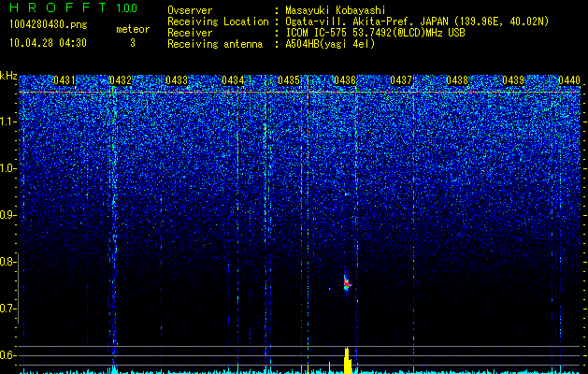The width and height of the screenshot is (588, 374).
Task: Click the meteor count value 3
Action: (133, 43)
